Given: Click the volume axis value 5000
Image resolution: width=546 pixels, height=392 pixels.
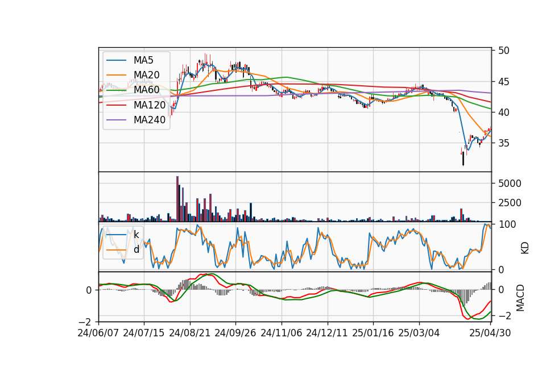Looking at the screenshot, I should click(x=510, y=184).
